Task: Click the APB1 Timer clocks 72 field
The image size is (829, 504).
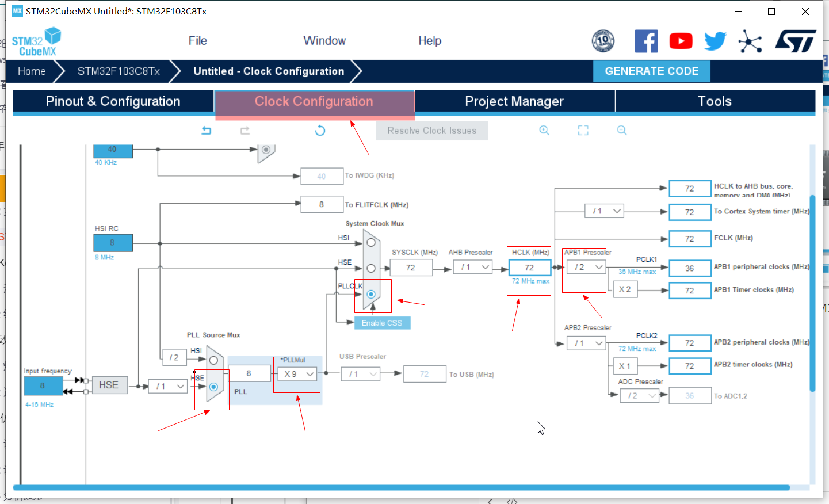Action: 690,291
